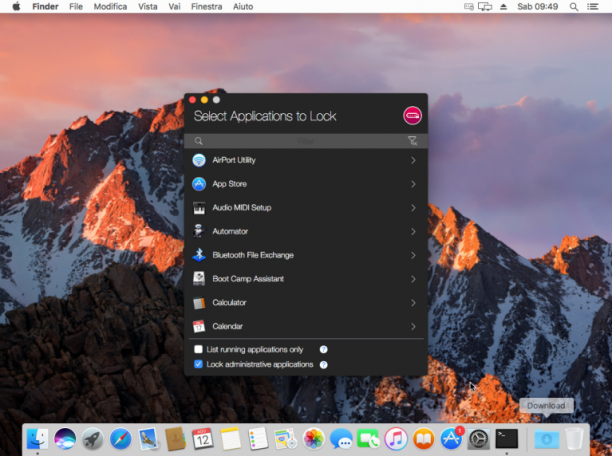Enable List running applications only checkbox
The image size is (612, 456).
coord(198,349)
